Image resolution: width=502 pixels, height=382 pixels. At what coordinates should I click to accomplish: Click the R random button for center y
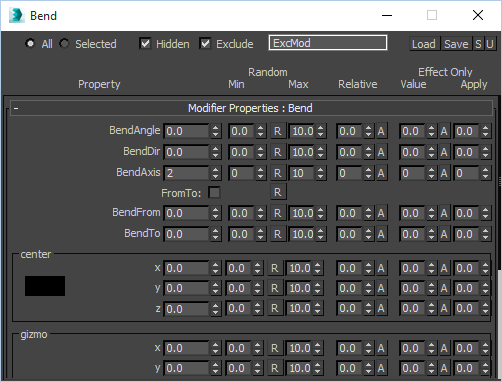[275, 288]
